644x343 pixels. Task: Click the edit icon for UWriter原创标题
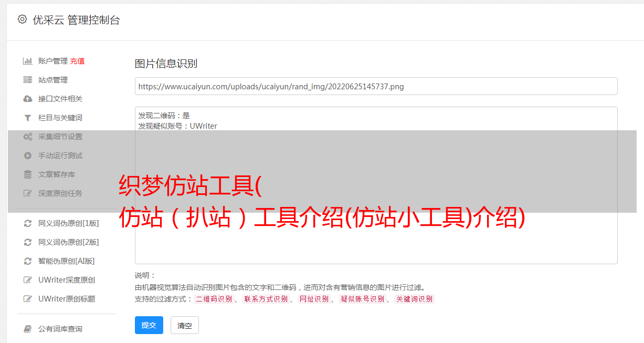pyautogui.click(x=28, y=299)
